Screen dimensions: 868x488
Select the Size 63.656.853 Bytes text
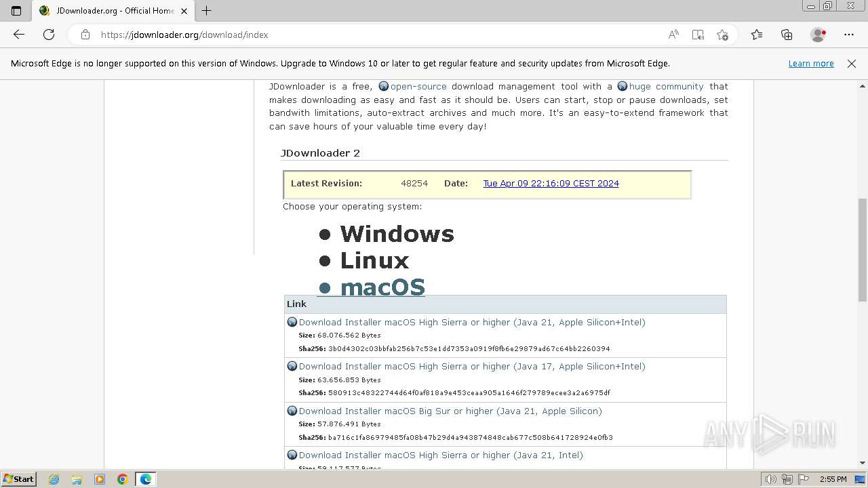coord(340,380)
